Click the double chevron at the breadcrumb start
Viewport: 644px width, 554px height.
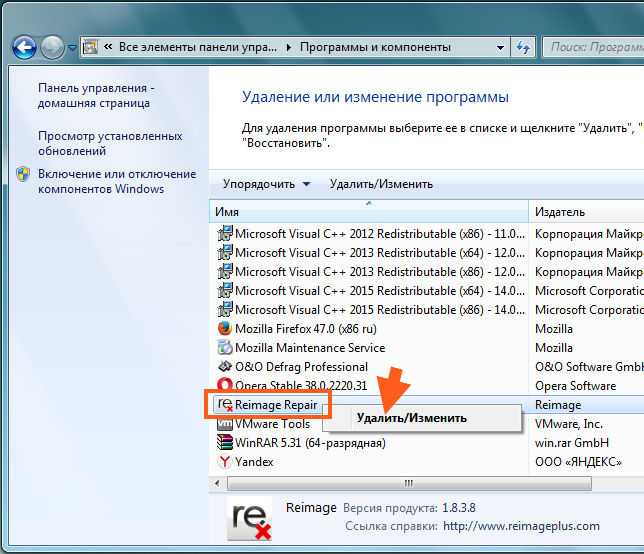click(x=108, y=47)
